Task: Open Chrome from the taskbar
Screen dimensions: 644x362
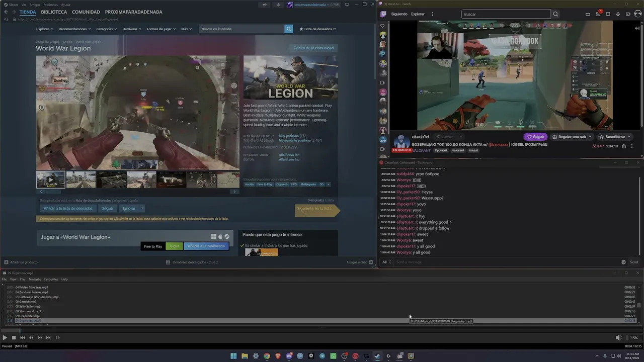Action: pyautogui.click(x=267, y=356)
